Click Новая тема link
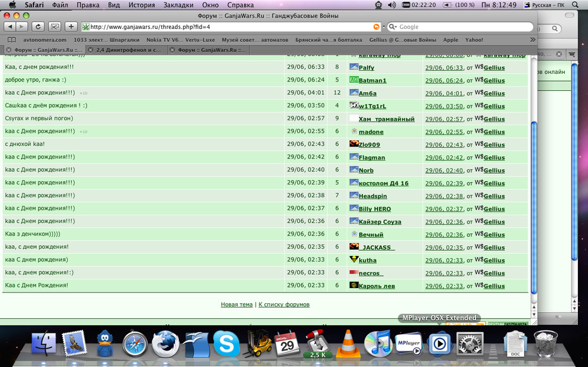Screen dimensions: 588x367 click(236, 304)
